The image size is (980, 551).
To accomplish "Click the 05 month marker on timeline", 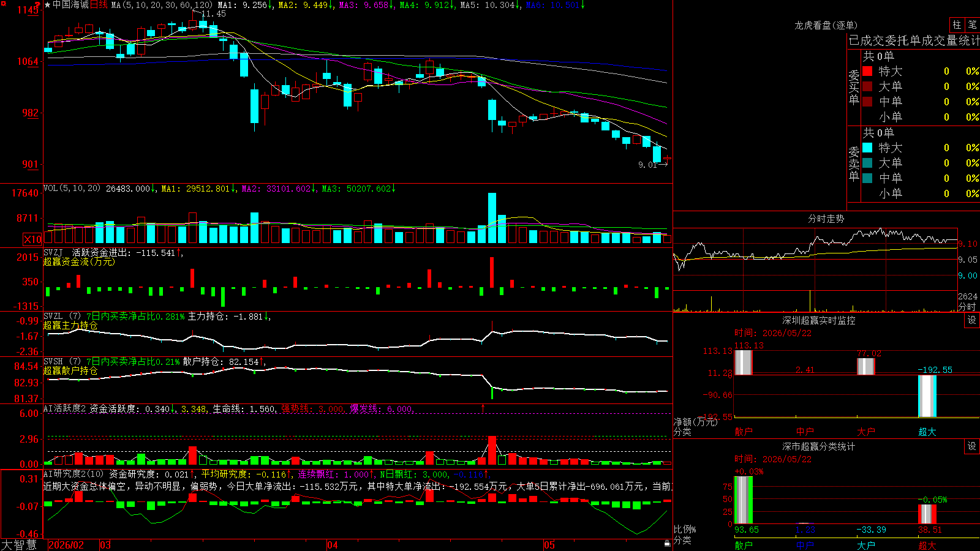I will click(x=549, y=545).
